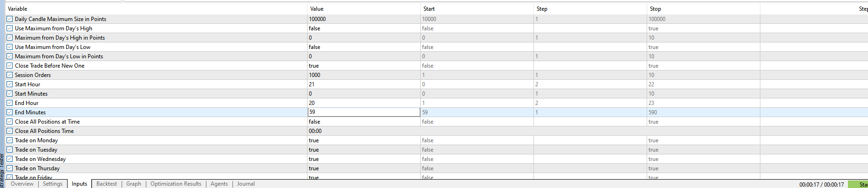Disable the Start Hour optimization checkbox
Viewport: 868px width, 188px height.
coord(10,84)
